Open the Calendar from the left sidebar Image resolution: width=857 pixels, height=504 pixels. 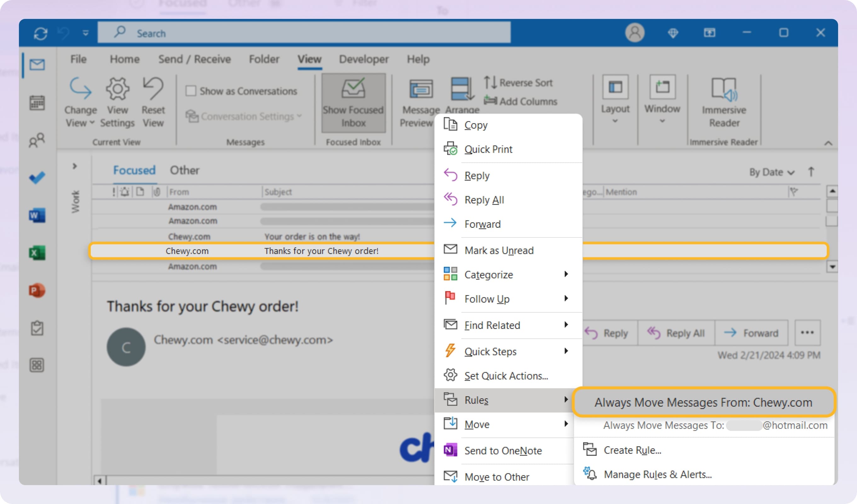coord(37,103)
